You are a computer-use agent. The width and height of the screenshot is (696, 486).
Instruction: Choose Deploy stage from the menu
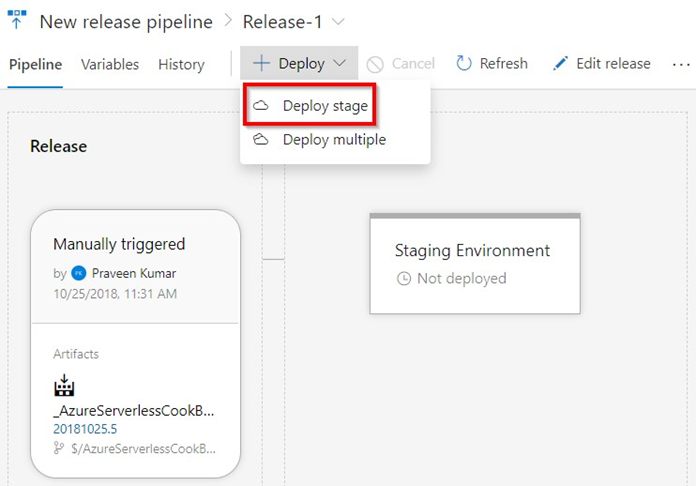[324, 105]
